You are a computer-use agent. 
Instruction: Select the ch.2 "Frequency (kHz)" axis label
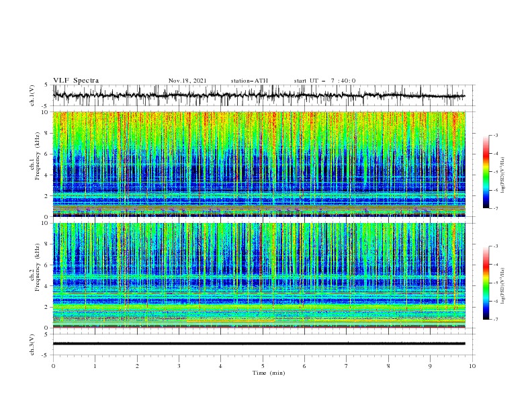click(38, 267)
